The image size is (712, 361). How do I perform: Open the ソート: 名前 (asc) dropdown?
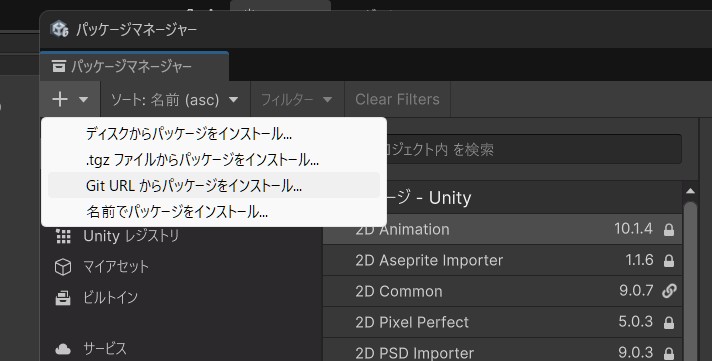click(x=175, y=99)
